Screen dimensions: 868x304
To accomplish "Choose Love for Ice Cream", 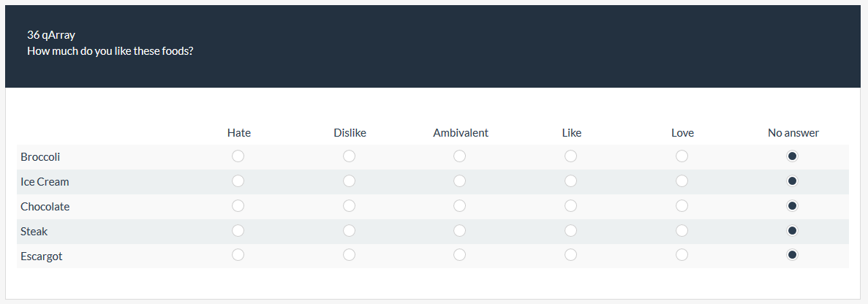I will [682, 181].
